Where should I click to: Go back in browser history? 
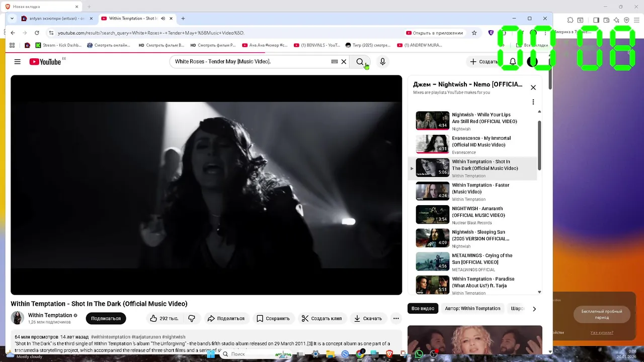[x=13, y=33]
